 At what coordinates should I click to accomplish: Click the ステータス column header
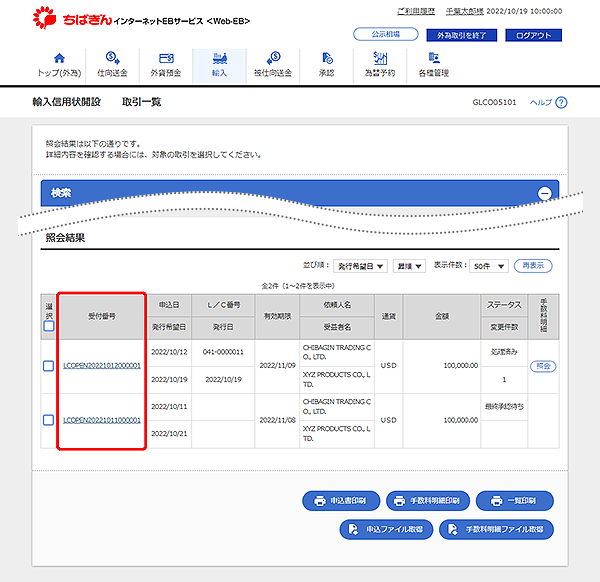(x=504, y=305)
